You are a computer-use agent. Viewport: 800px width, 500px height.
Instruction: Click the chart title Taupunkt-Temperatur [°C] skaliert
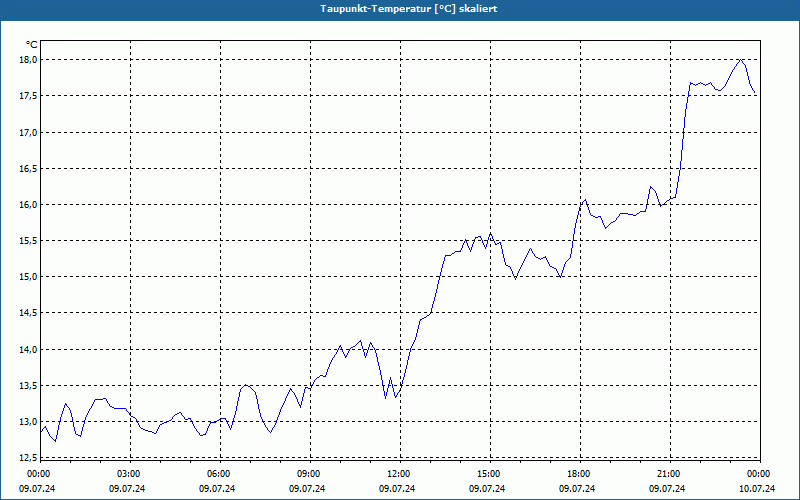(x=409, y=9)
